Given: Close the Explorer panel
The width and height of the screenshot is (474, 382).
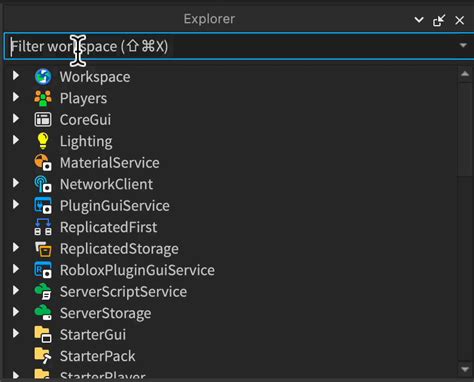Looking at the screenshot, I should click(x=460, y=20).
